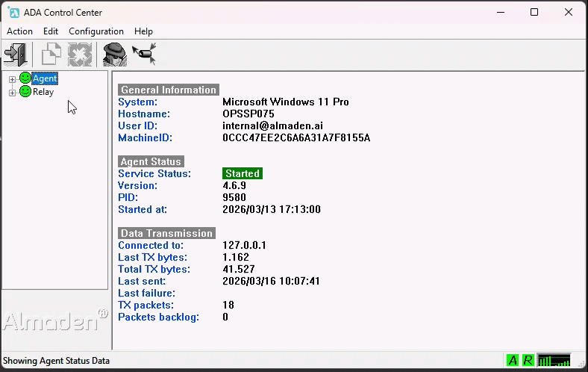Click the relay connector toolbar icon
Screen dimensions: 588x372
(144, 53)
